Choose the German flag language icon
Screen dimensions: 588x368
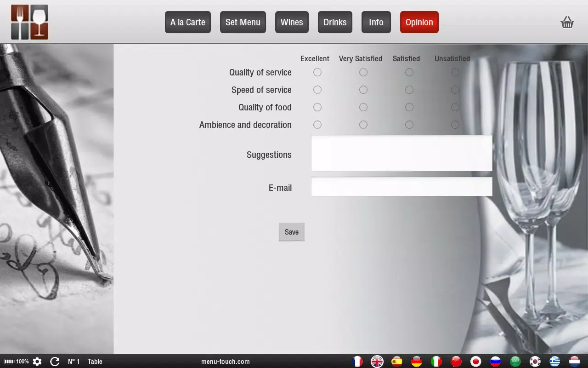coord(417,362)
